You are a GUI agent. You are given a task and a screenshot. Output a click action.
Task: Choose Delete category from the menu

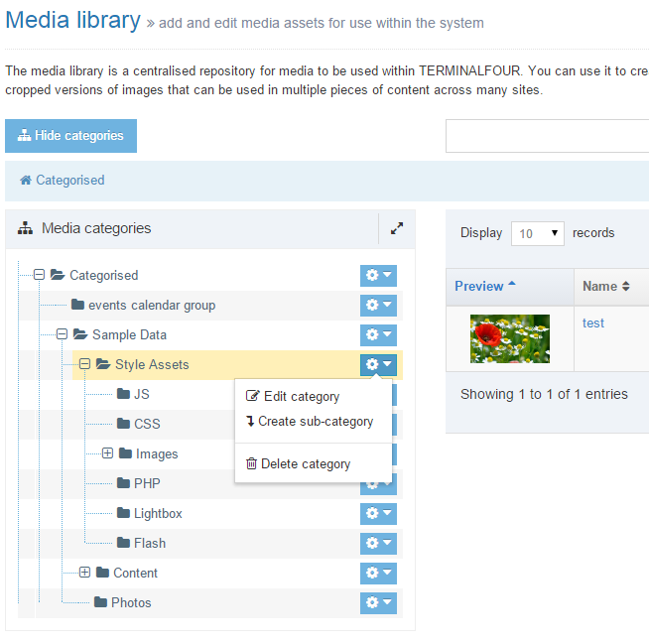click(x=305, y=463)
